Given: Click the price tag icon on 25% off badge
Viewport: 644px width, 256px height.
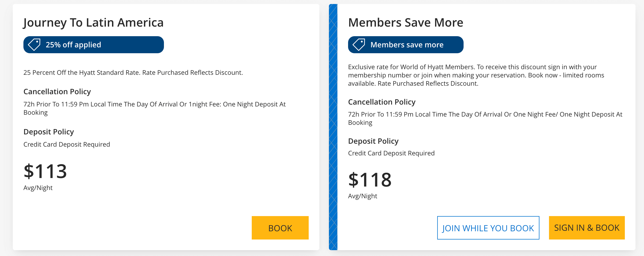Looking at the screenshot, I should click(x=34, y=44).
